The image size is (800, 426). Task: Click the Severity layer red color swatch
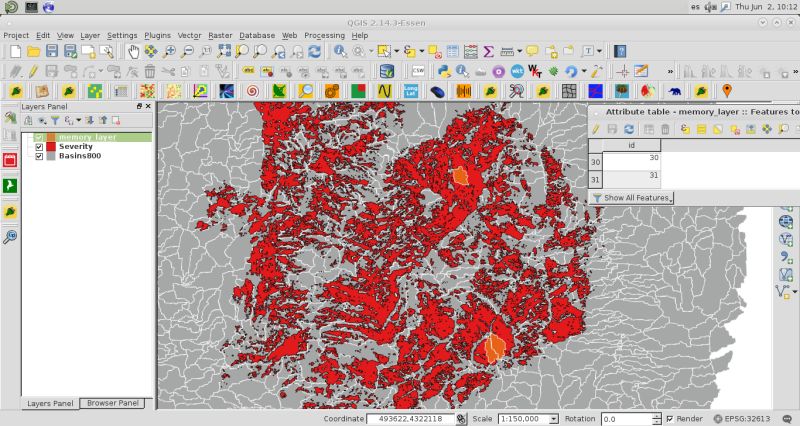coord(51,147)
